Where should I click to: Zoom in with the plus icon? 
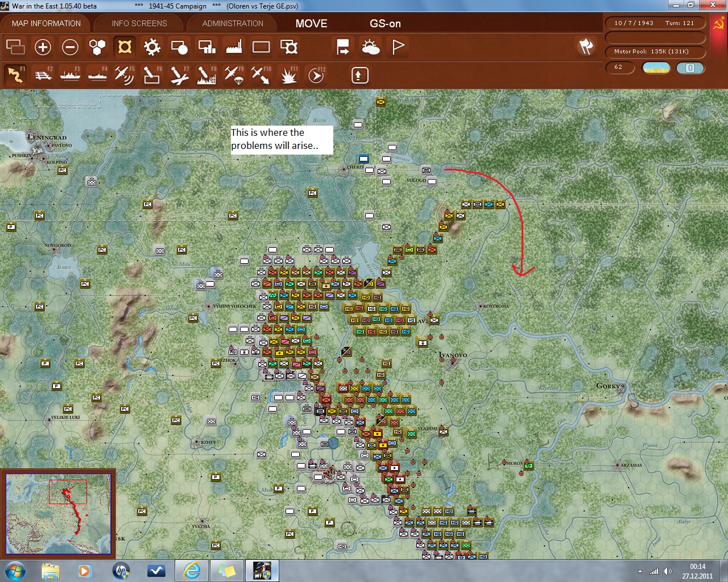click(x=43, y=47)
